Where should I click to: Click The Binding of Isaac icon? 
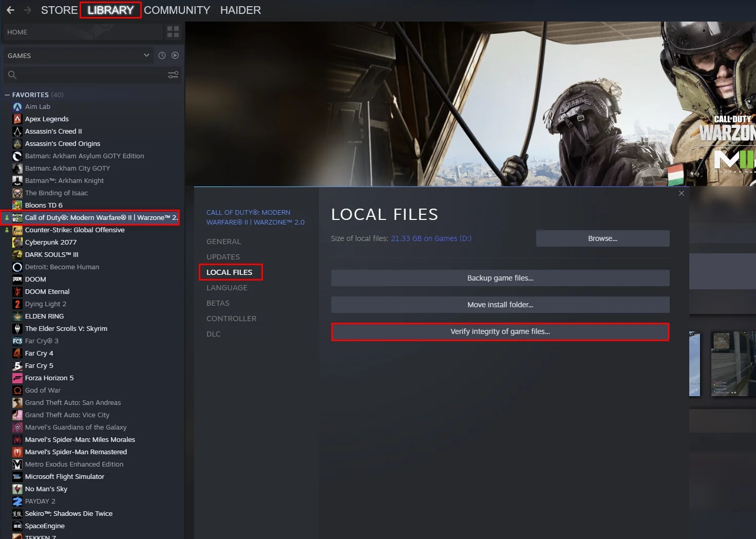(17, 193)
